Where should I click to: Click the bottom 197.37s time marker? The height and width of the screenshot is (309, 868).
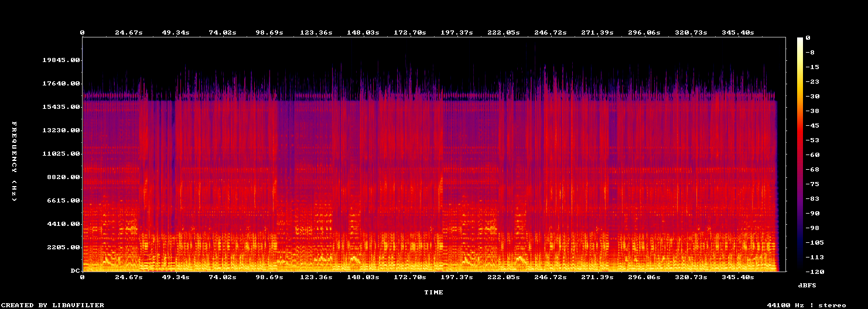[x=457, y=277]
